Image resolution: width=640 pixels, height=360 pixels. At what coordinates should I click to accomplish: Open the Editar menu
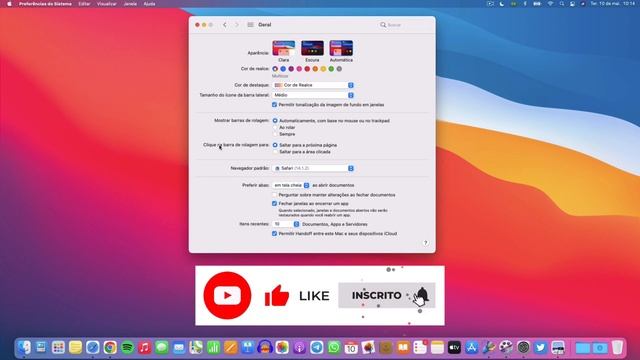click(84, 4)
